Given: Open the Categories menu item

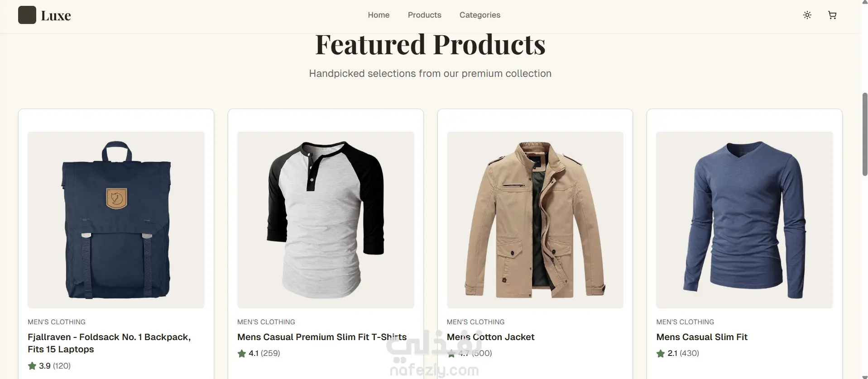Looking at the screenshot, I should pyautogui.click(x=480, y=15).
